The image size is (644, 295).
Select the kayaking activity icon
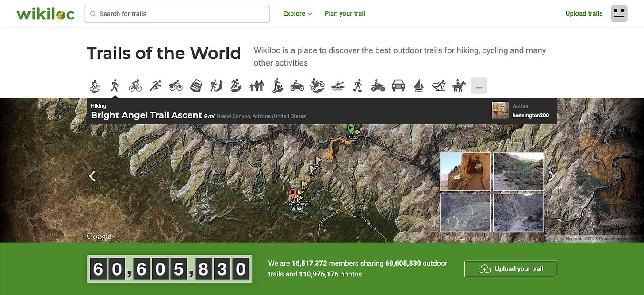click(338, 85)
